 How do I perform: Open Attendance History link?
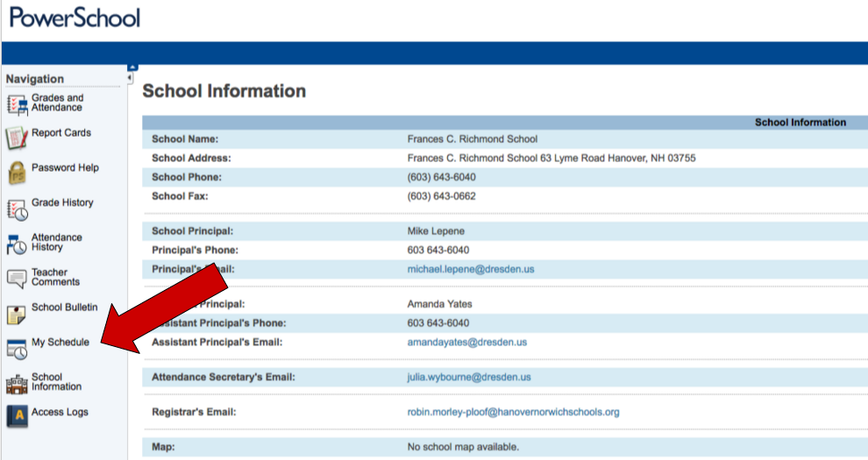pyautogui.click(x=56, y=242)
